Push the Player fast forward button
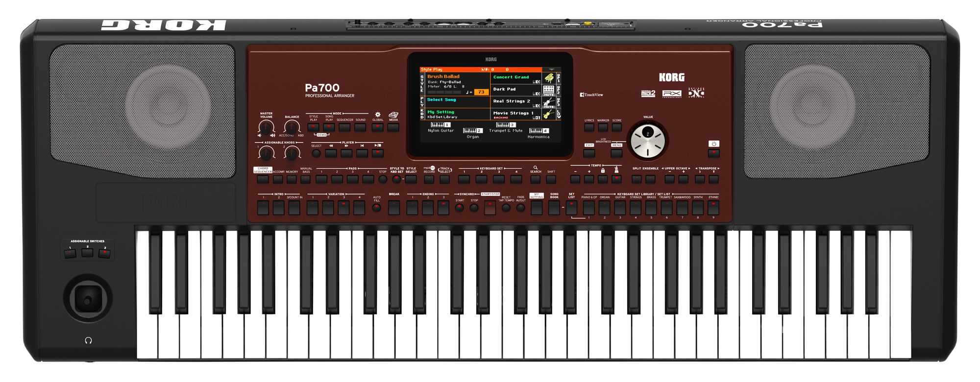980x382 pixels. (346, 153)
